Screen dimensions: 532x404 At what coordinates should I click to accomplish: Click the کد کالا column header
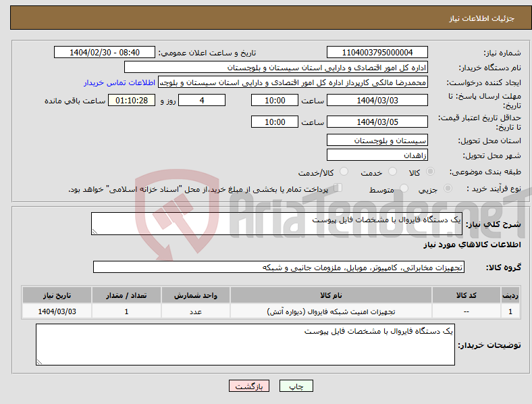(467, 295)
